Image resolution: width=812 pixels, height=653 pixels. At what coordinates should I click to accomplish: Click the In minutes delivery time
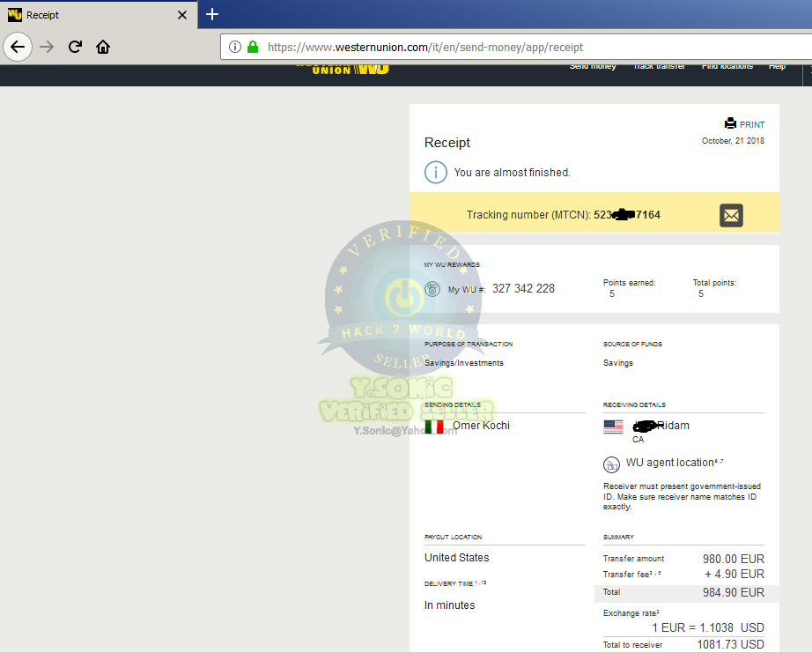449,605
